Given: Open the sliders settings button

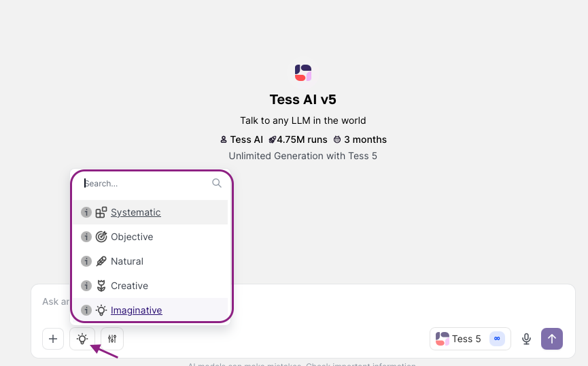Looking at the screenshot, I should click(112, 339).
